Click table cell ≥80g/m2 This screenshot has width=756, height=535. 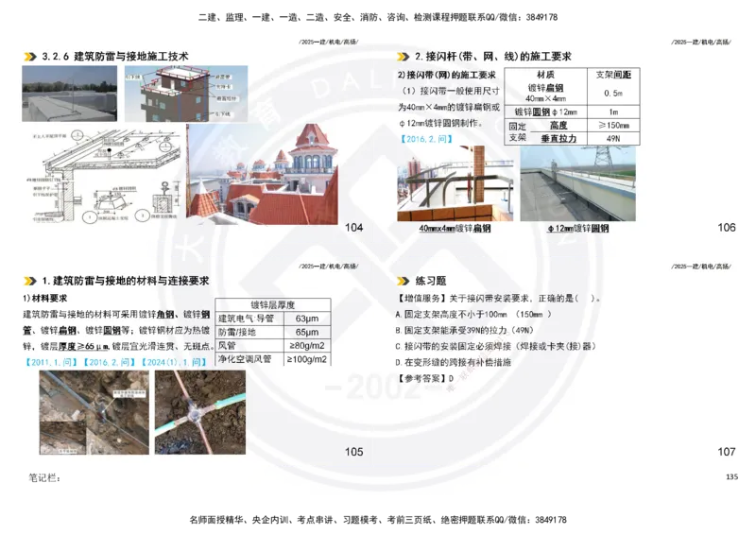click(x=306, y=345)
